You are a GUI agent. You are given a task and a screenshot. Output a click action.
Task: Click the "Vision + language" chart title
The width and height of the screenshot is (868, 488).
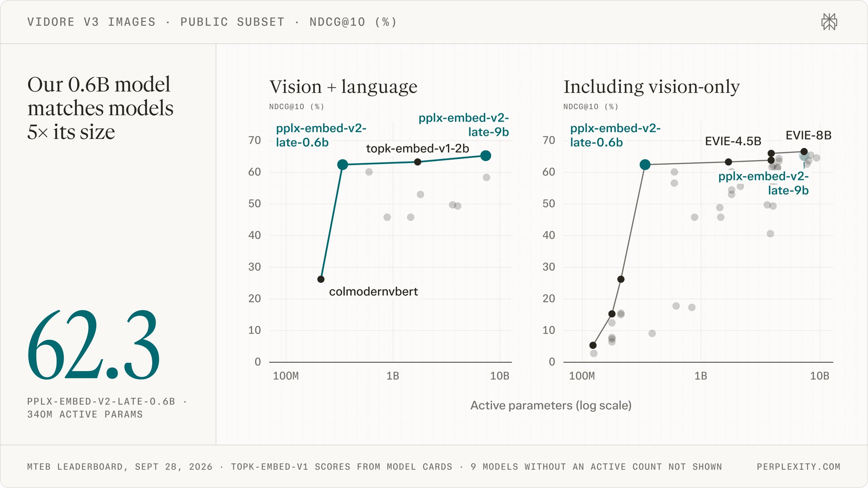click(343, 87)
